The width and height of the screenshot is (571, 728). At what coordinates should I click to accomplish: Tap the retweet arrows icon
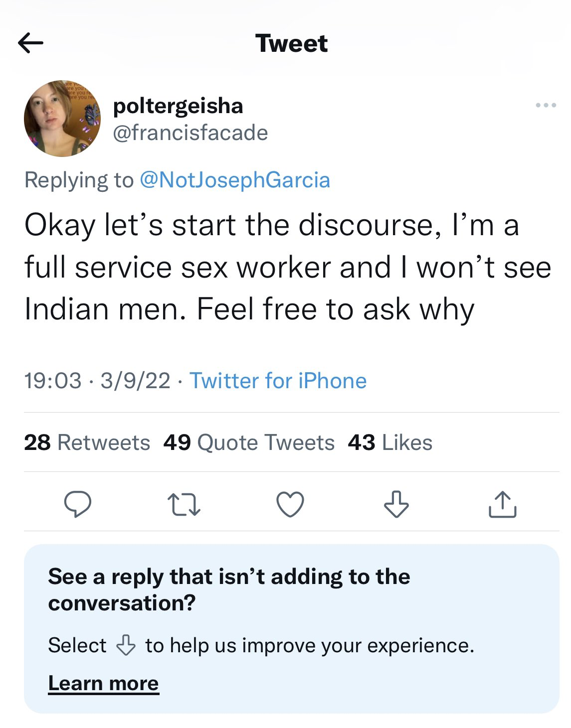[x=184, y=504]
